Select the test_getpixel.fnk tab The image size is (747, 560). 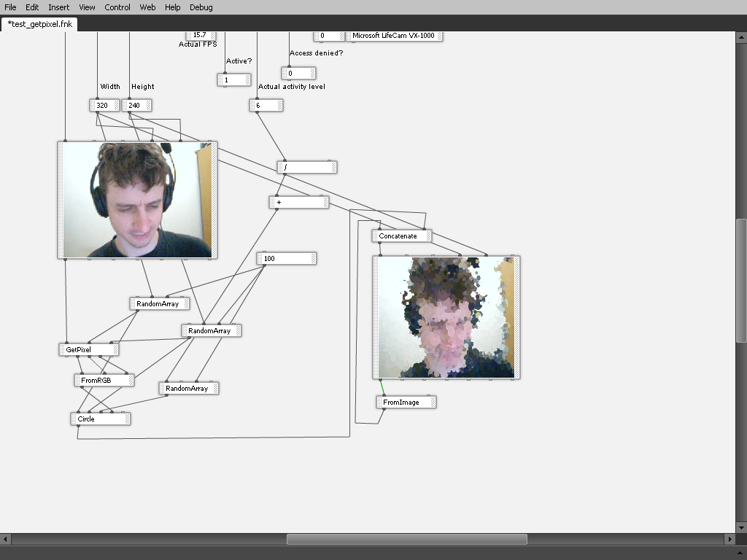(39, 24)
